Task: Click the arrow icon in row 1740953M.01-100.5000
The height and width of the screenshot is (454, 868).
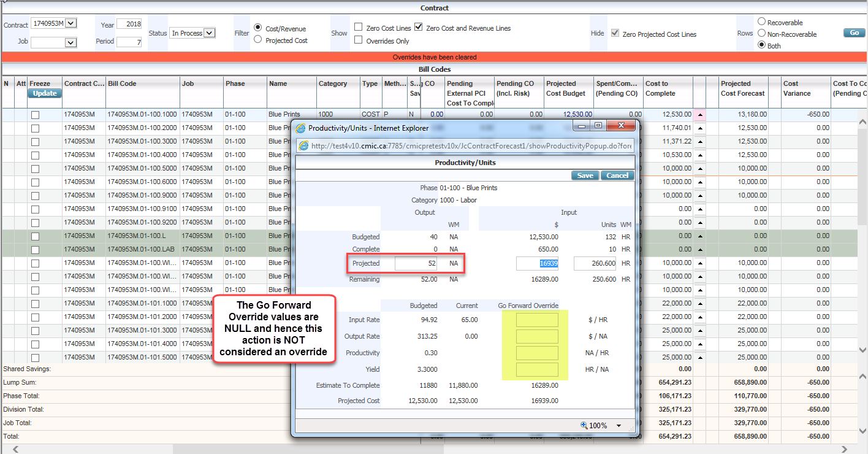Action: [700, 168]
